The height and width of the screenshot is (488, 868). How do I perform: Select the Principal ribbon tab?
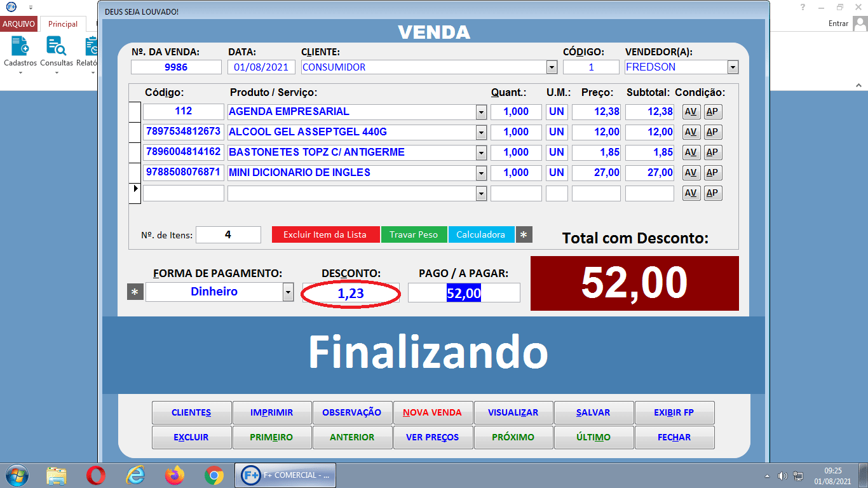point(63,24)
